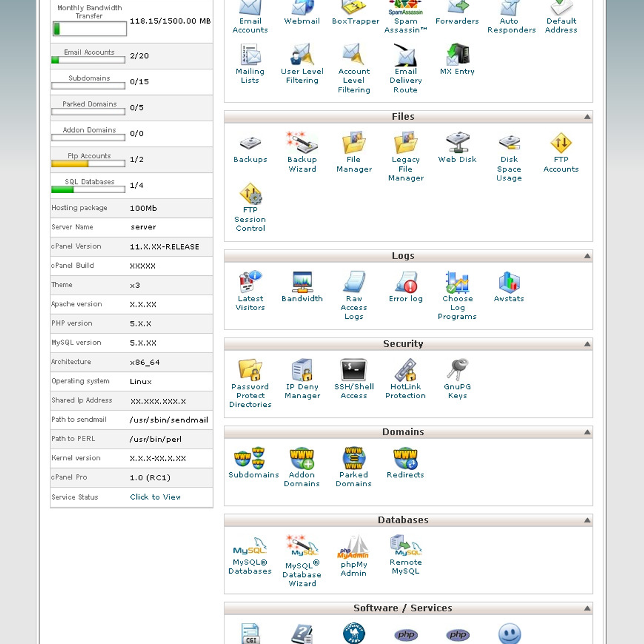644x644 pixels.
Task: Open Webmail
Action: tap(302, 13)
